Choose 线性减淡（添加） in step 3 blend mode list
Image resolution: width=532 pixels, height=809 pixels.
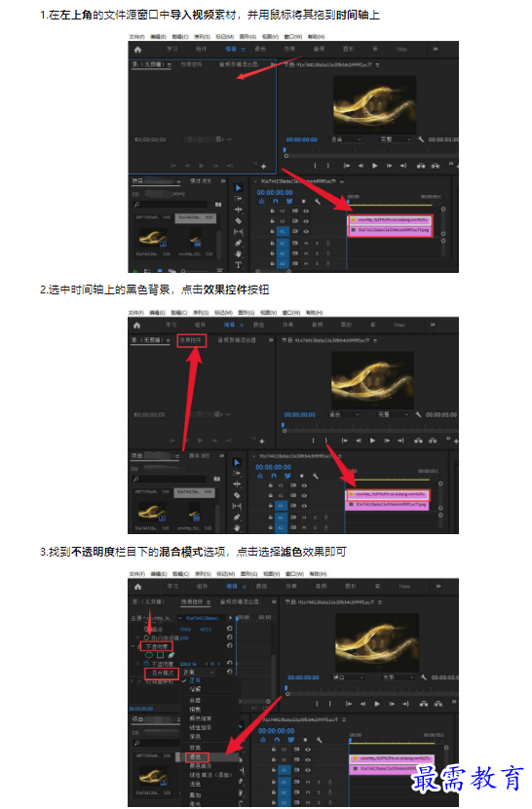tap(210, 775)
